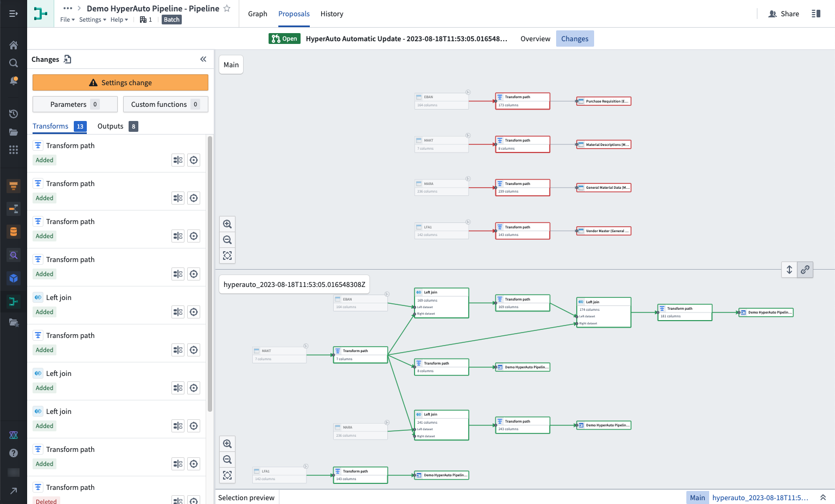The image size is (835, 504).
Task: Open the Help question mark icon
Action: tap(14, 453)
